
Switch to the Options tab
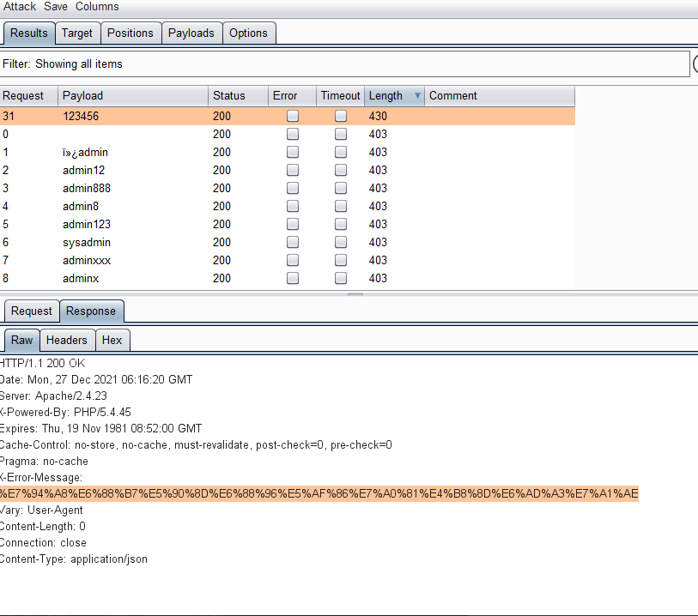click(248, 33)
